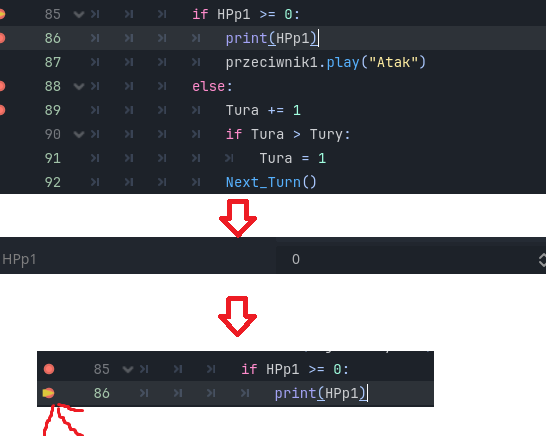Click line number 92 in the gutter
546x436 pixels.
53,182
